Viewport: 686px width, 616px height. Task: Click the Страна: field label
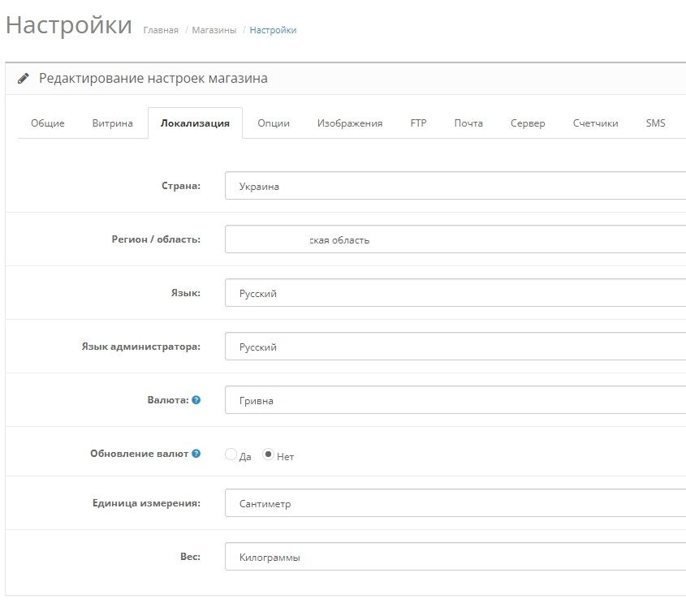click(x=181, y=186)
